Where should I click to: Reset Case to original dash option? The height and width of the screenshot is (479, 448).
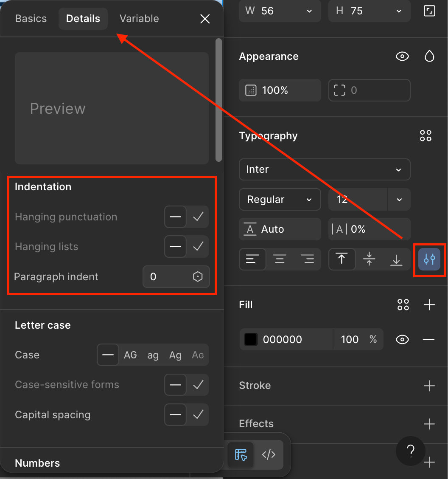pos(108,355)
